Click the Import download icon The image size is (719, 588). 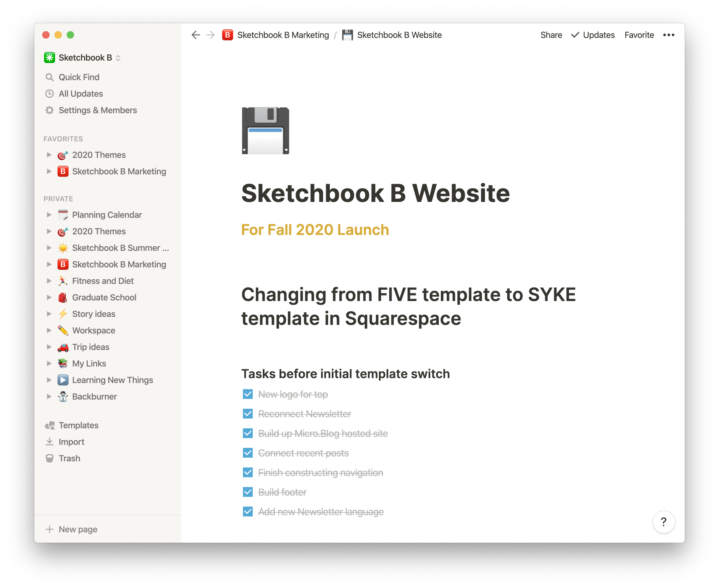(50, 442)
